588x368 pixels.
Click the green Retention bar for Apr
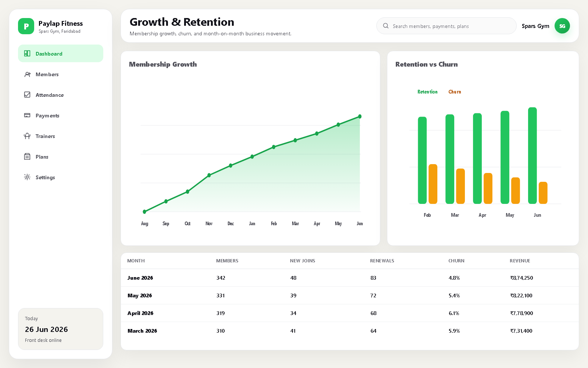(x=477, y=158)
